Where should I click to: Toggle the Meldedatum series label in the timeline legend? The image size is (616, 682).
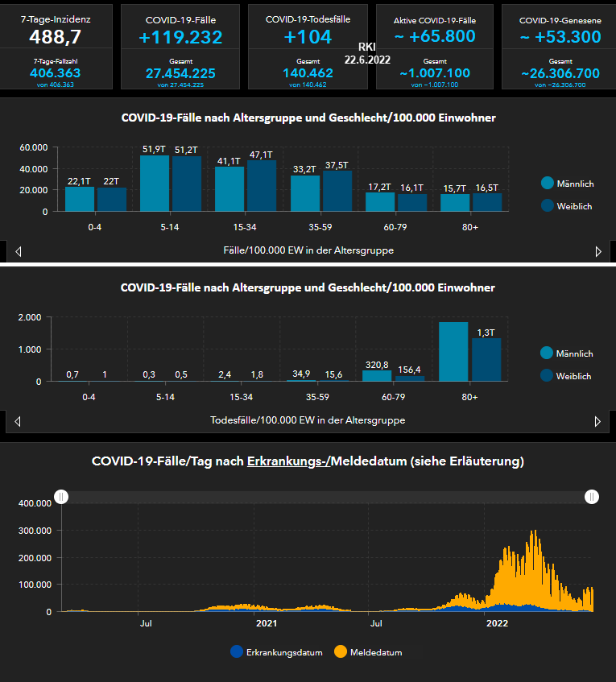(376, 652)
